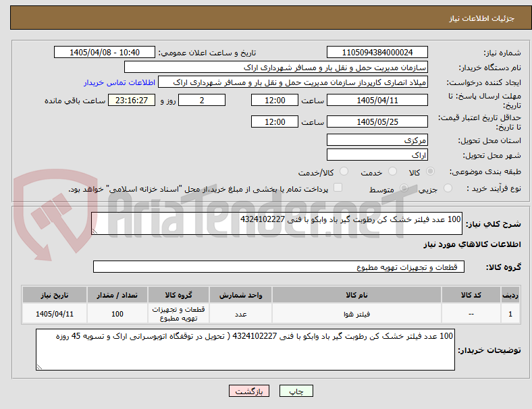Click the delivery city field اراک
532x409 pixels.
pyautogui.click(x=377, y=155)
